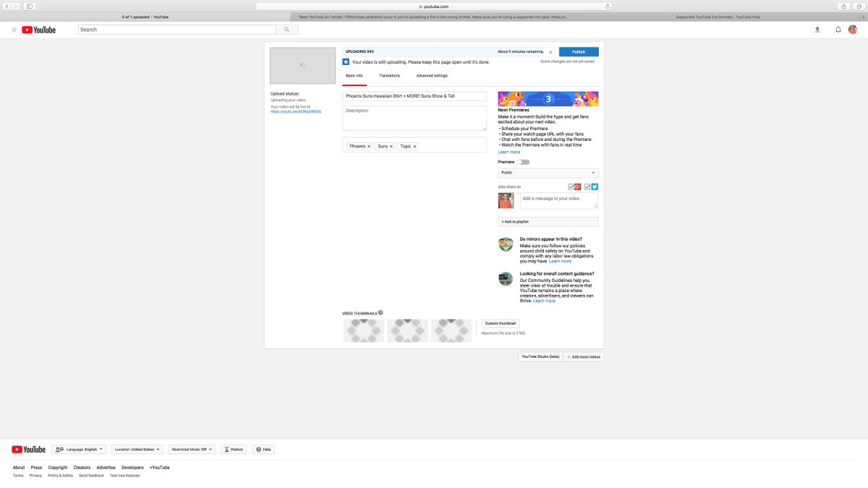Open the notifications bell
The width and height of the screenshot is (868, 488).
[x=838, y=30]
